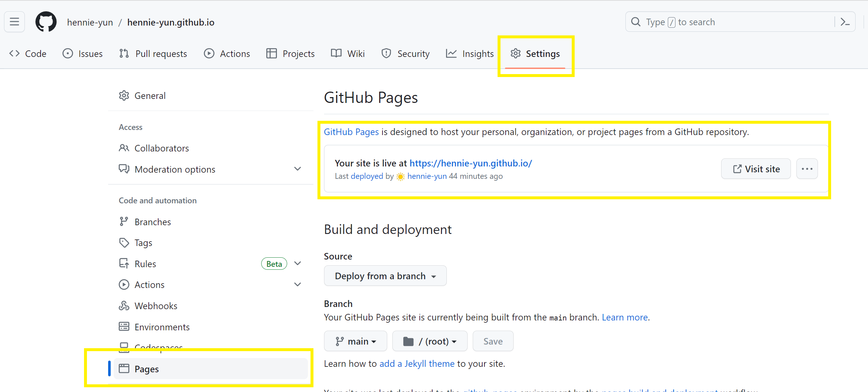
Task: Click the Environments server icon
Action: coord(124,327)
